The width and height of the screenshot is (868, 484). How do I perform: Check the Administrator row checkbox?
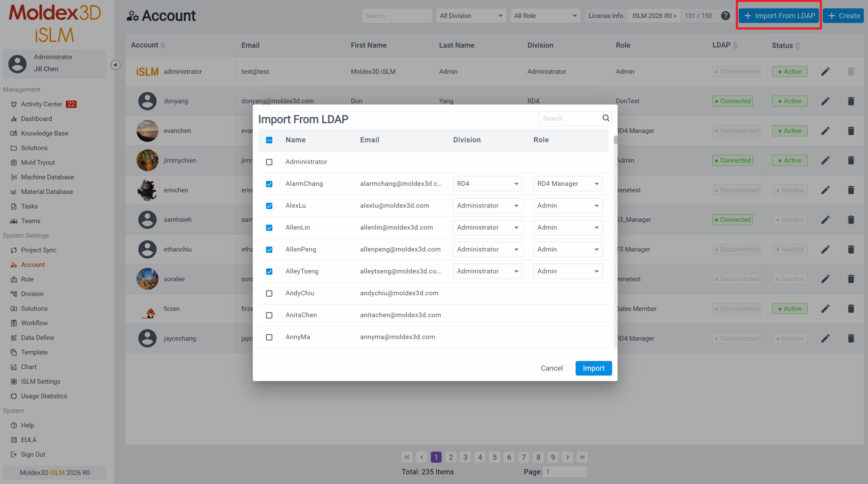(269, 162)
